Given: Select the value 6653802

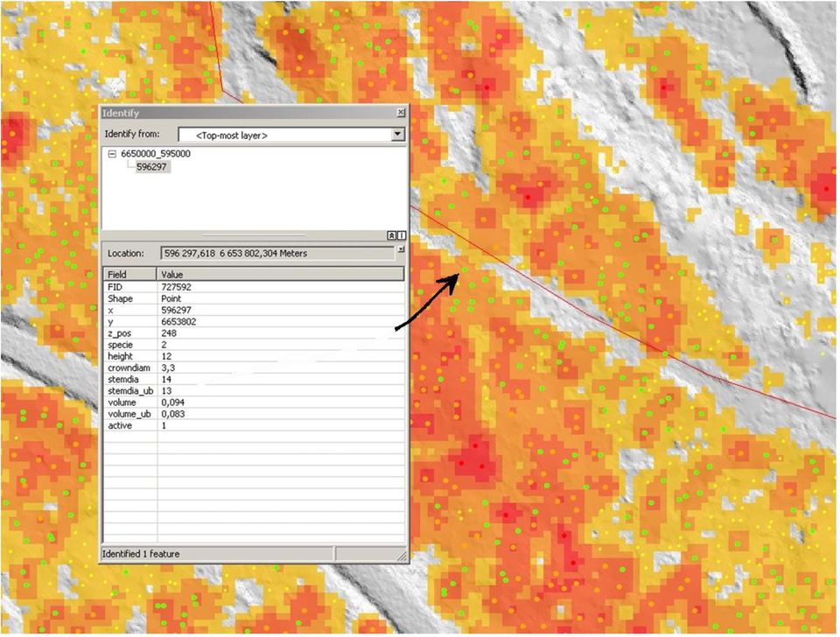Looking at the screenshot, I should (x=178, y=322).
